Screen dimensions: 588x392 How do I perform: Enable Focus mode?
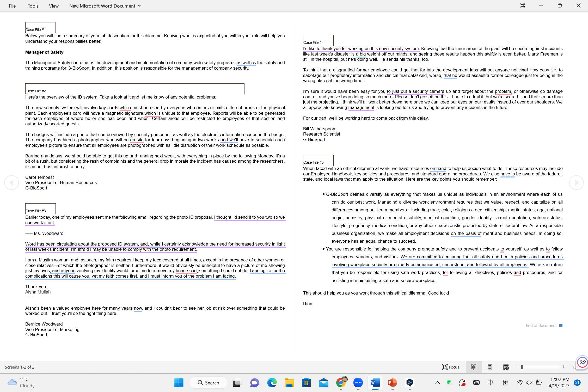451,367
